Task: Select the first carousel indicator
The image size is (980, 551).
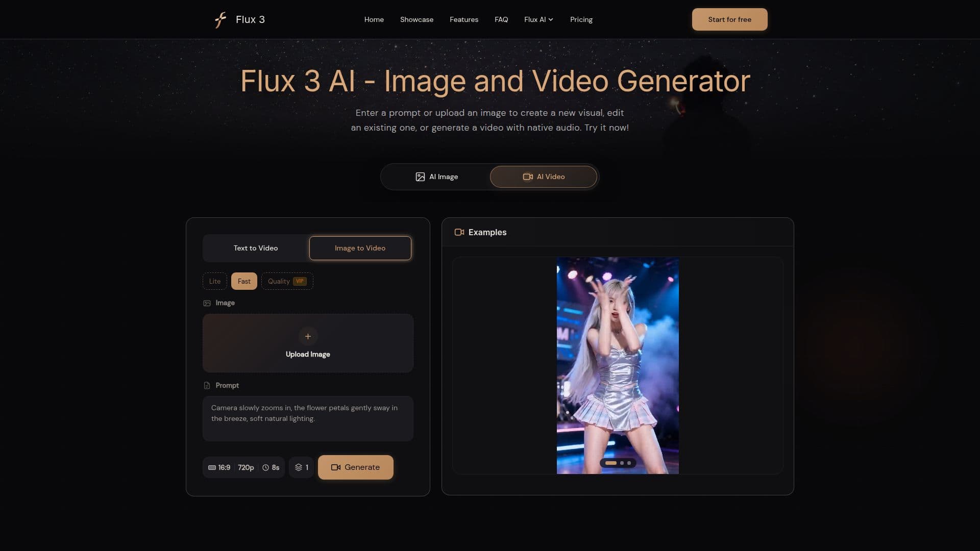Action: click(x=611, y=463)
